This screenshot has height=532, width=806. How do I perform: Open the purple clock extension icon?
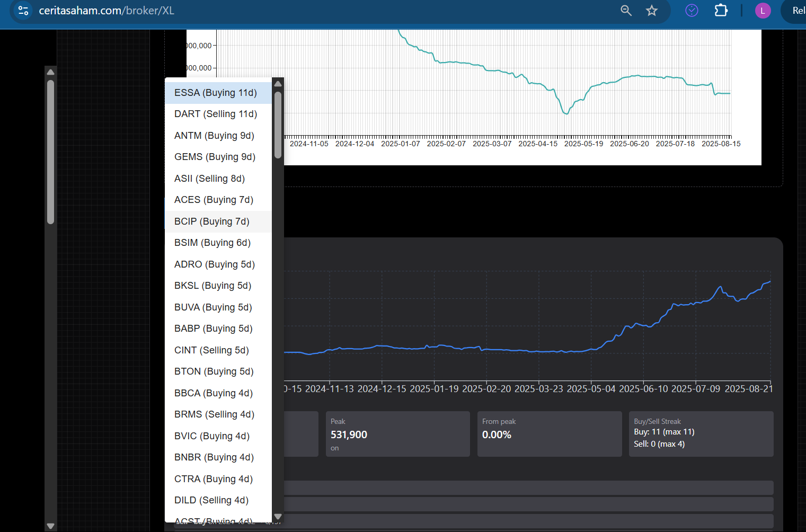tap(692, 10)
